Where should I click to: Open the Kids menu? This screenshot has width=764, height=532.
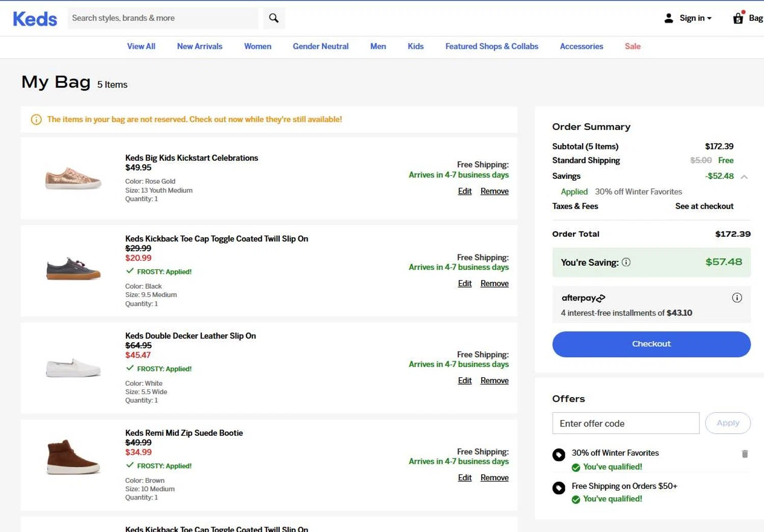(x=416, y=46)
